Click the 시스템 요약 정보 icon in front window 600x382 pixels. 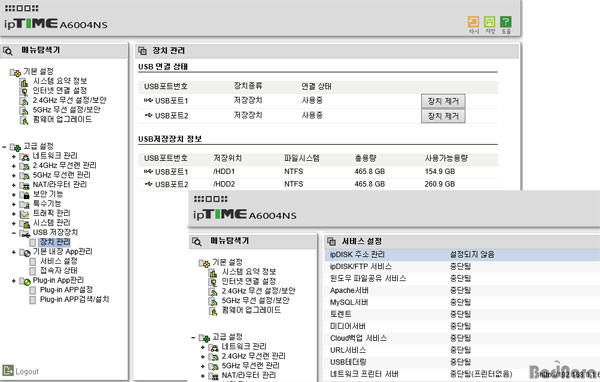click(213, 272)
